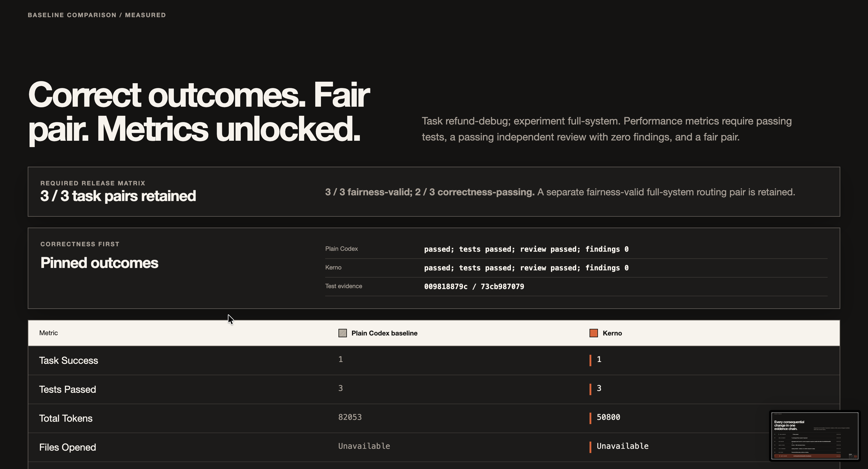This screenshot has height=469, width=868.
Task: Click the gray Plain Codex baseline legend swatch
Action: click(x=342, y=333)
